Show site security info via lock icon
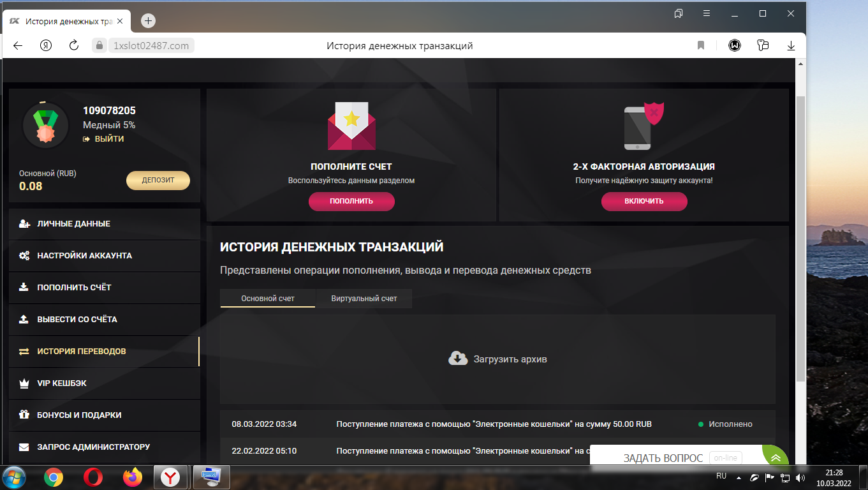 (99, 45)
